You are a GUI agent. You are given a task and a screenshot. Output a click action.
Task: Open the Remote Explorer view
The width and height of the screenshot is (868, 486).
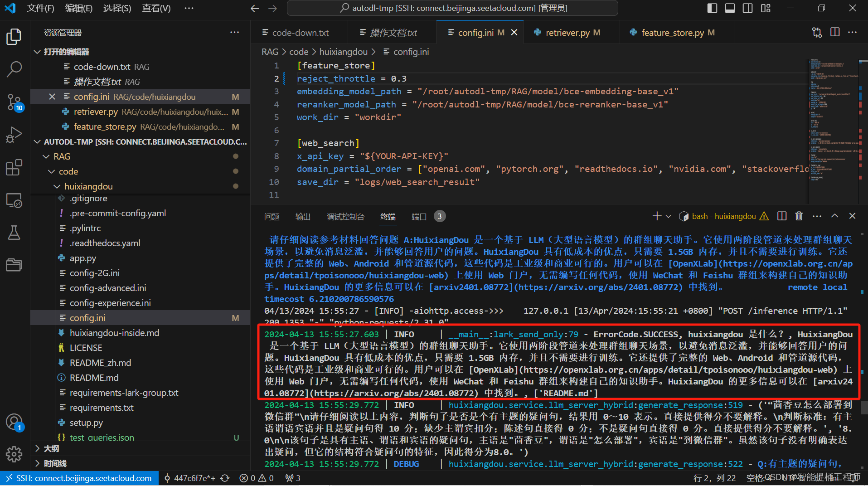click(x=14, y=200)
